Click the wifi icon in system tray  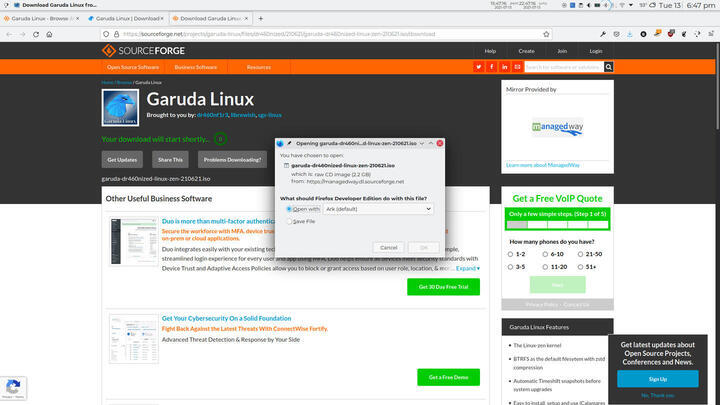(622, 5)
